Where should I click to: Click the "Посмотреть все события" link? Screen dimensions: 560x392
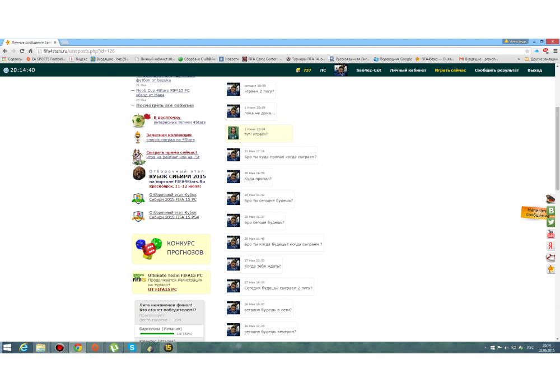[x=165, y=105]
